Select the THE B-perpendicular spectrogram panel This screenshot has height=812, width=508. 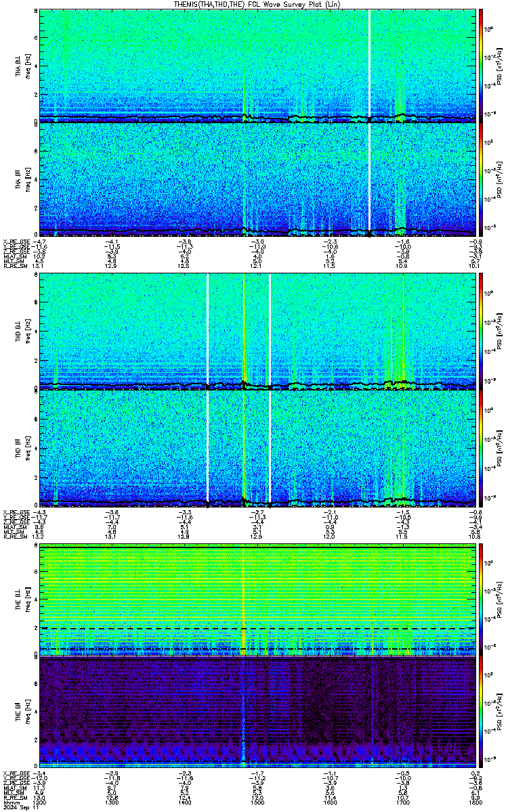[x=257, y=600]
